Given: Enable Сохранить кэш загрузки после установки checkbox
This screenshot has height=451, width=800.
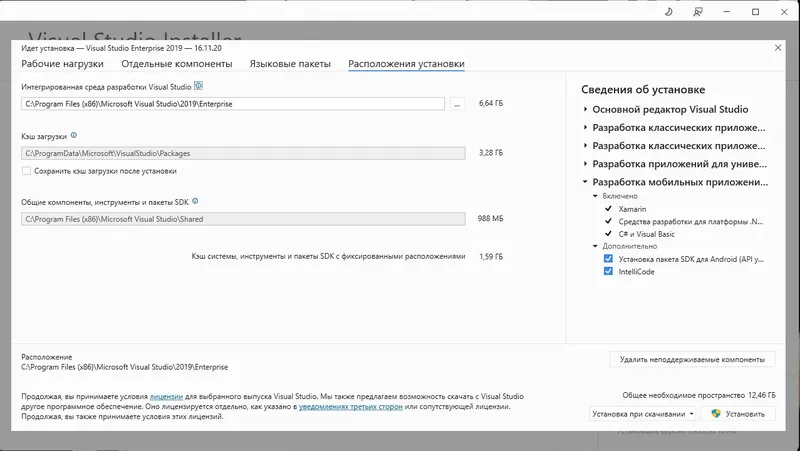Looking at the screenshot, I should [26, 171].
